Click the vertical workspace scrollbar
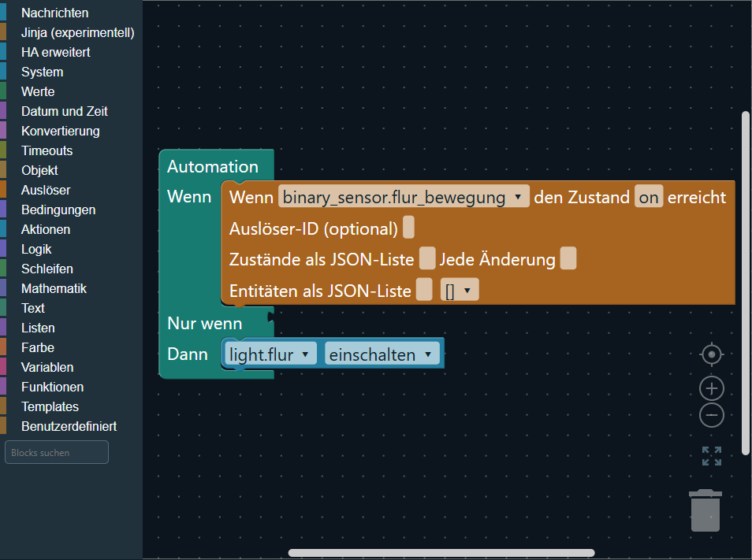The image size is (752, 560). (745, 283)
